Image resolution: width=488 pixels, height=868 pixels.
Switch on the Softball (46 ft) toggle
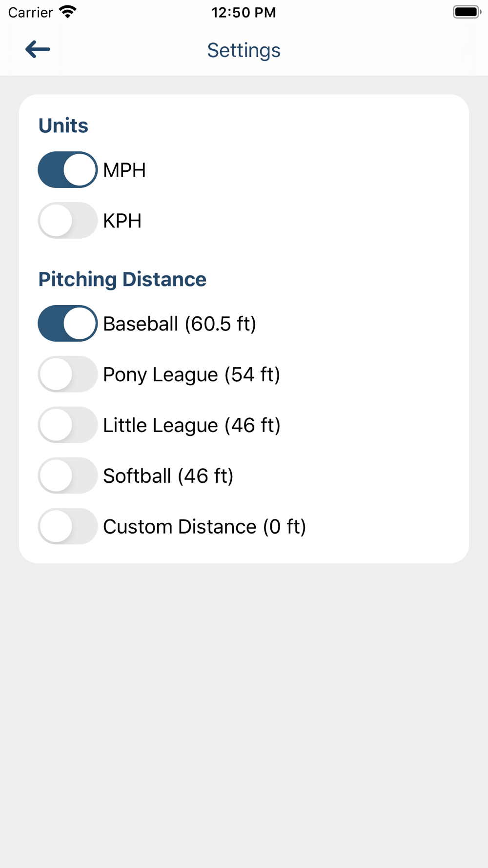[68, 476]
